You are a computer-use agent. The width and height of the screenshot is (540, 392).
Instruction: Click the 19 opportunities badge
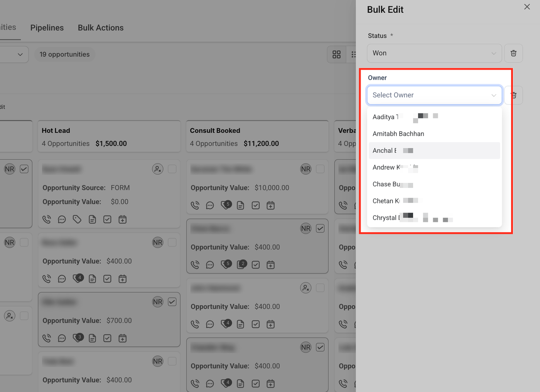coord(64,54)
